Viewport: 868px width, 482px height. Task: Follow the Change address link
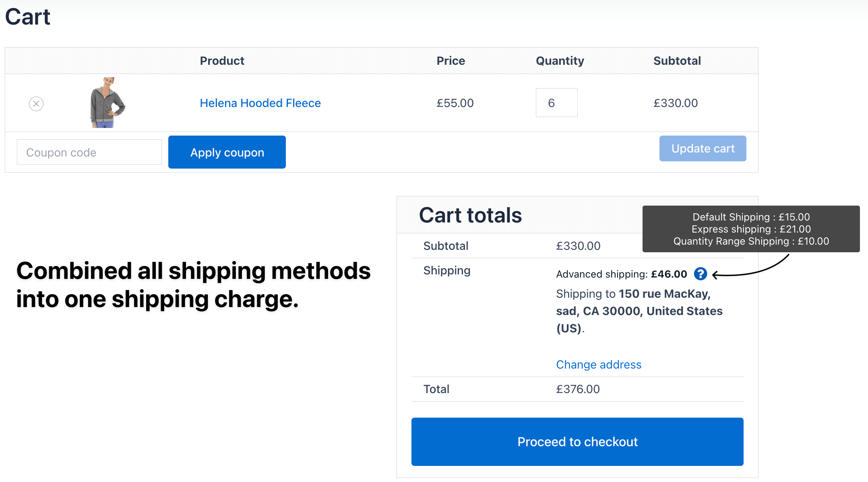tap(599, 365)
